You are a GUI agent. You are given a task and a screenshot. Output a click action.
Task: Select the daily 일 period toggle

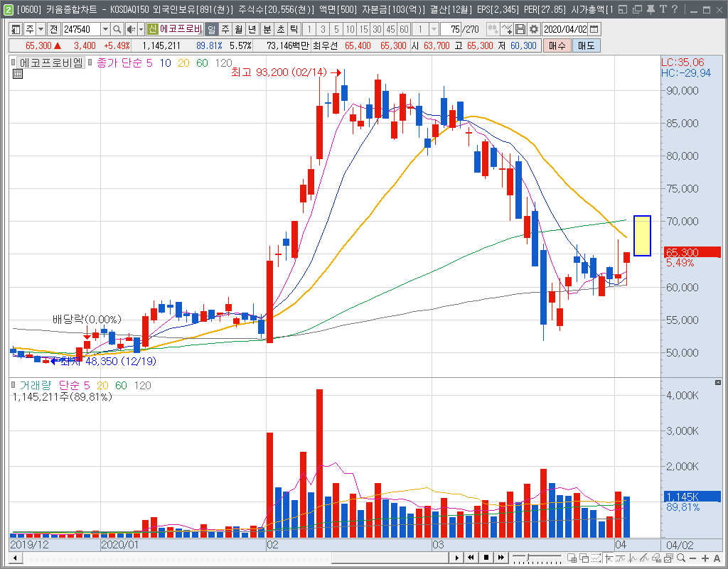212,29
